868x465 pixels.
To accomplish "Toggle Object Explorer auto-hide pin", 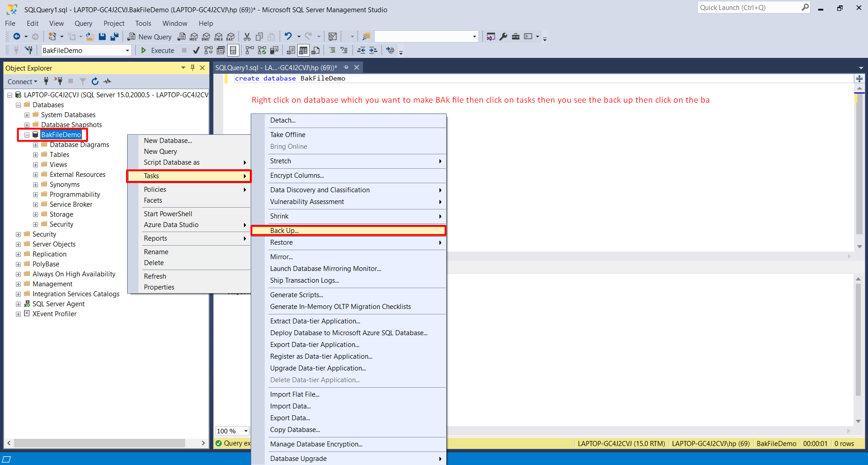I will point(192,68).
